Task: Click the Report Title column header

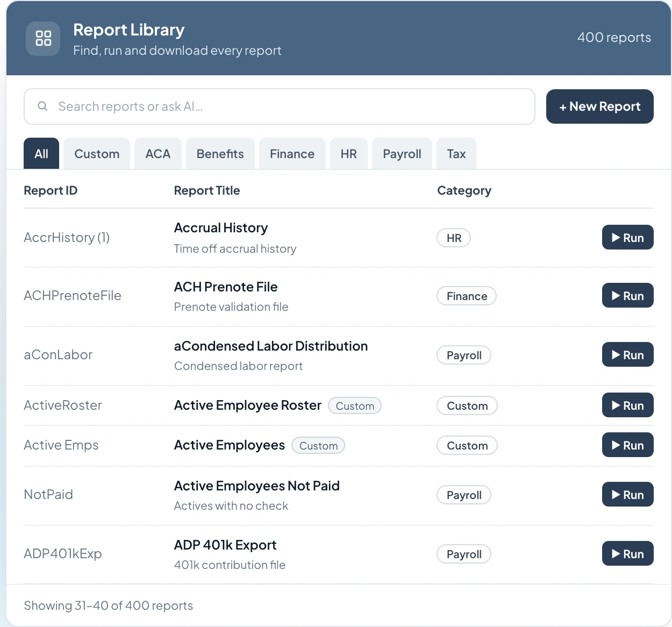Action: pyautogui.click(x=207, y=190)
